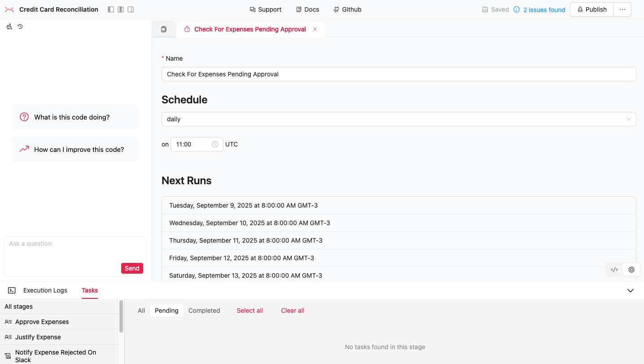Switch to Execution Logs tab
644x364 pixels.
point(45,290)
